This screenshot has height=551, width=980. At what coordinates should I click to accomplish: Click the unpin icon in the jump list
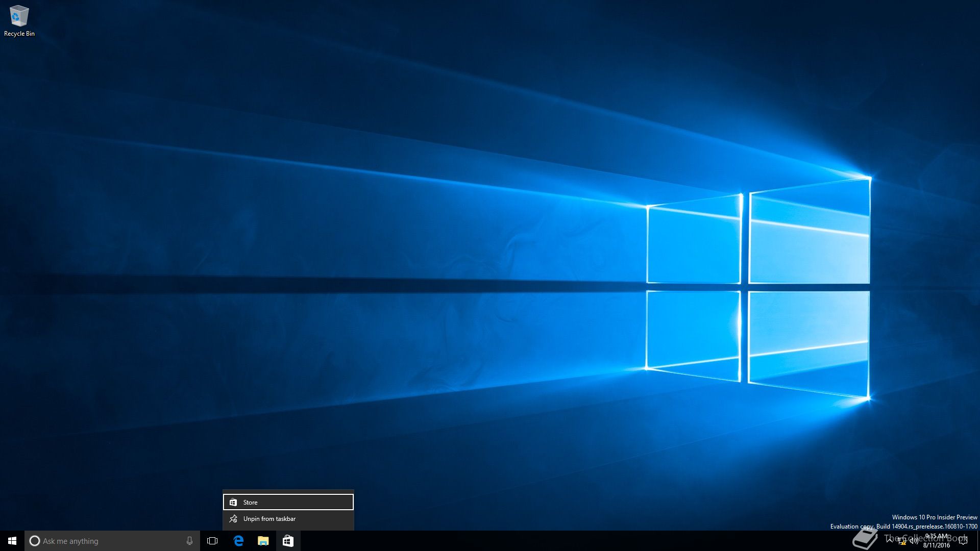click(x=233, y=519)
